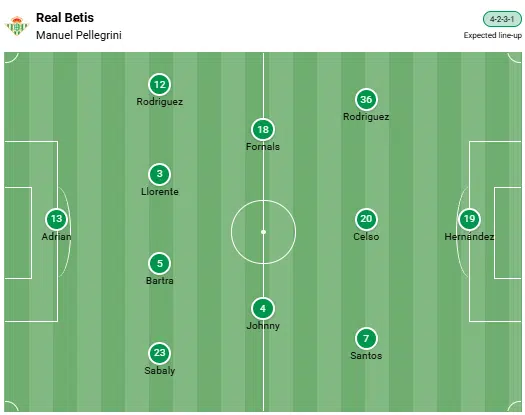
Task: Click player number 18 Fornals
Action: (263, 129)
